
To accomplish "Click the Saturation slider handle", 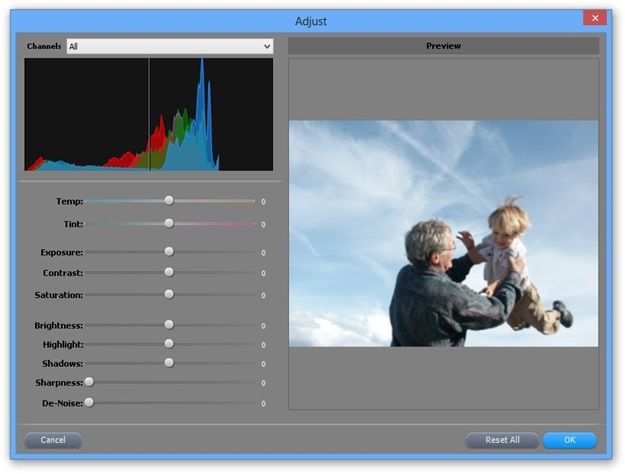I will click(x=169, y=294).
